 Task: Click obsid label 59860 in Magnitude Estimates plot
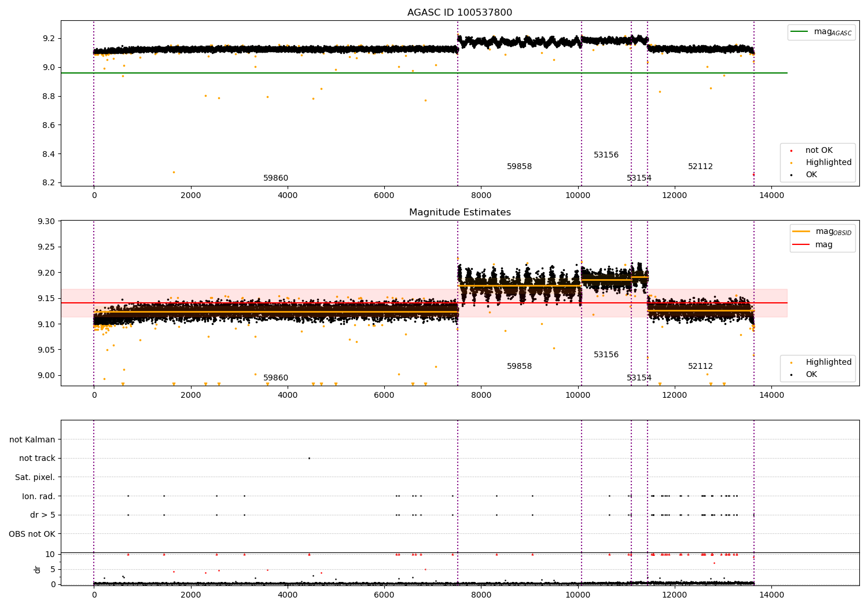[275, 378]
